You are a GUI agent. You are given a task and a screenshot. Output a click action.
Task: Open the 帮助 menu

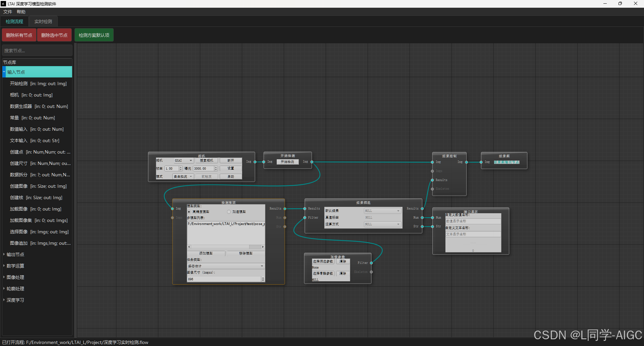[x=21, y=12]
